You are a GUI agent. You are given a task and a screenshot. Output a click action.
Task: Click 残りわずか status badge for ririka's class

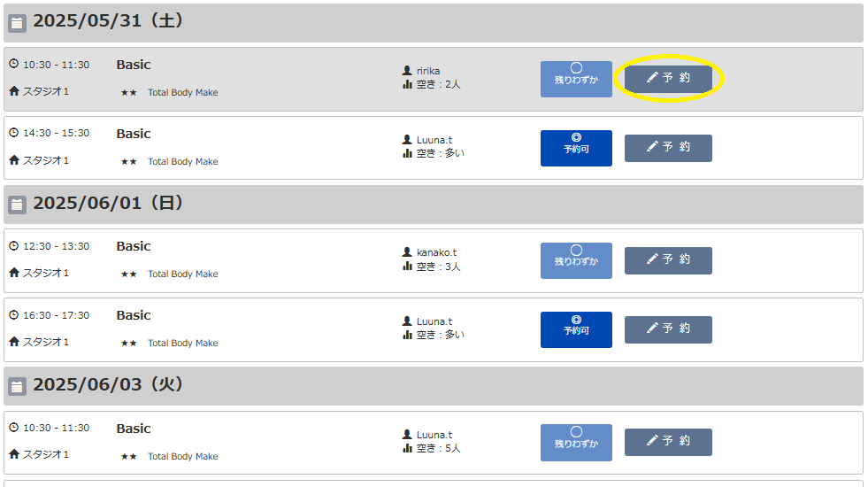tap(576, 79)
